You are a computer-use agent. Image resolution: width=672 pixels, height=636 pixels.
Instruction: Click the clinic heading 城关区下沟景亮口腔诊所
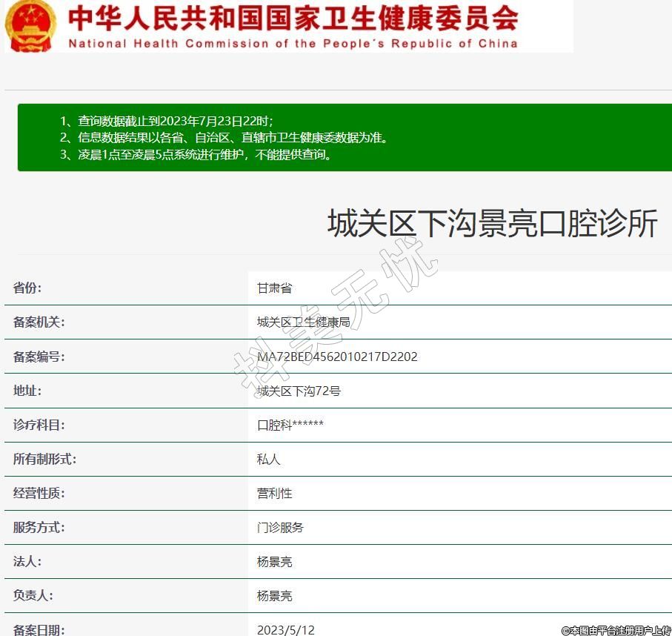pyautogui.click(x=492, y=223)
